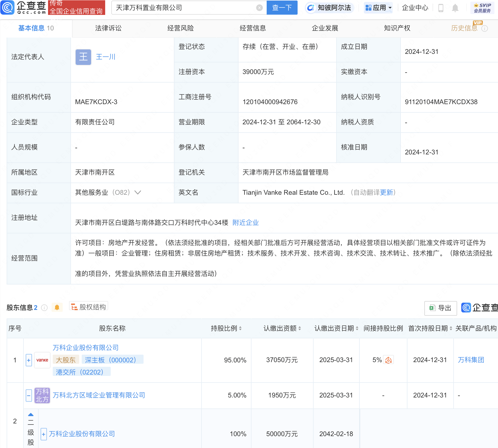Screen dimensions: 498x448
Task: Click the 万科北方 logo thumbnail
Action: tap(42, 395)
